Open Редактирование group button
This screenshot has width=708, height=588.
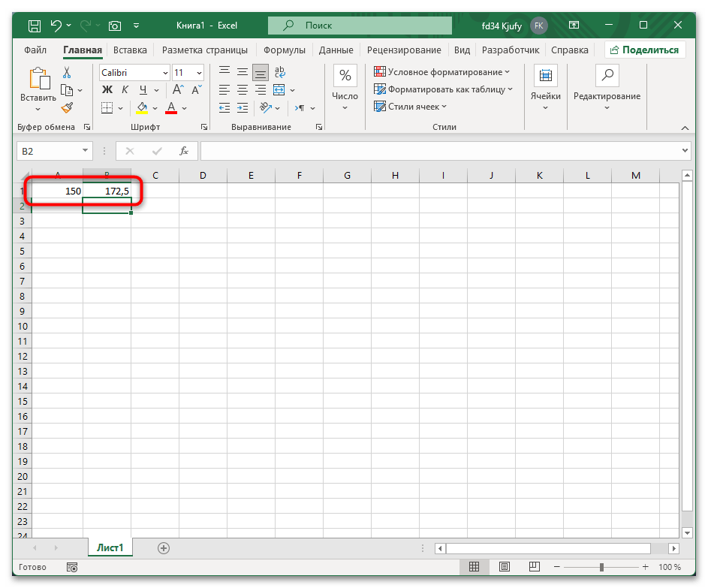coord(607,88)
